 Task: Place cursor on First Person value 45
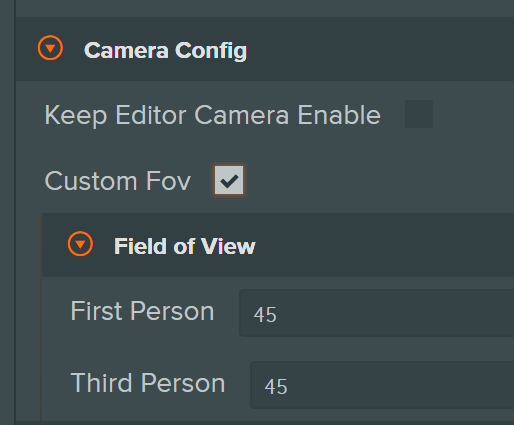[x=265, y=314]
